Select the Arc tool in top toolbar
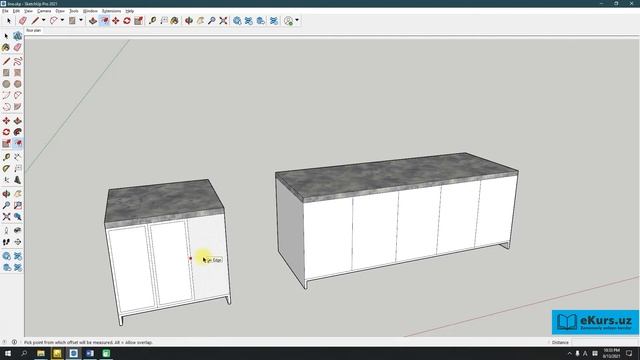The width and height of the screenshot is (640, 360). coord(54,20)
